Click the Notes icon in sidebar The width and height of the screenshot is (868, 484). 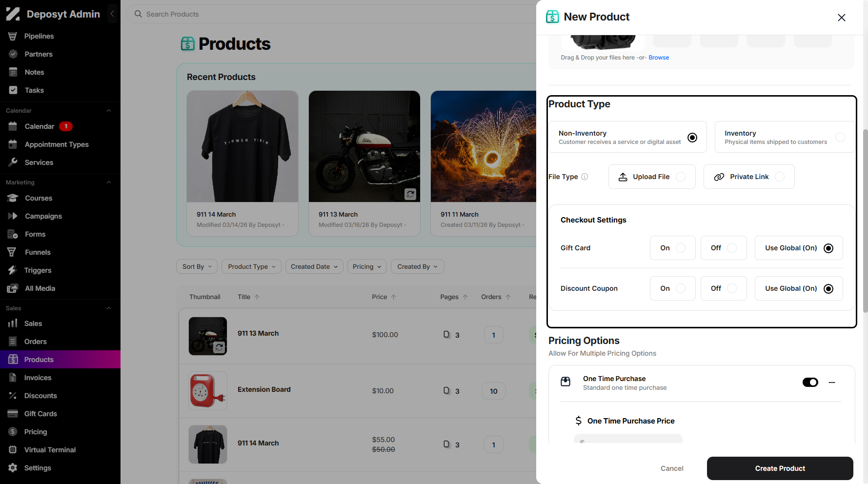click(x=13, y=72)
